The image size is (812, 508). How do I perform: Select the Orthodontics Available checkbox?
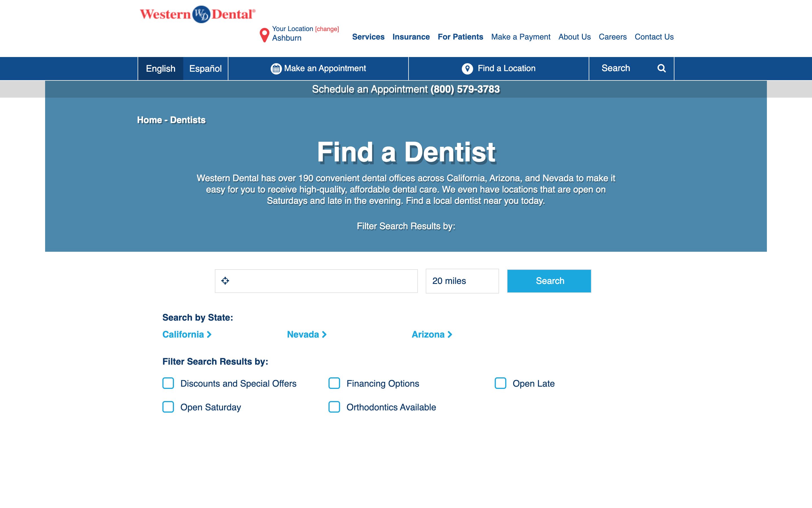[334, 407]
